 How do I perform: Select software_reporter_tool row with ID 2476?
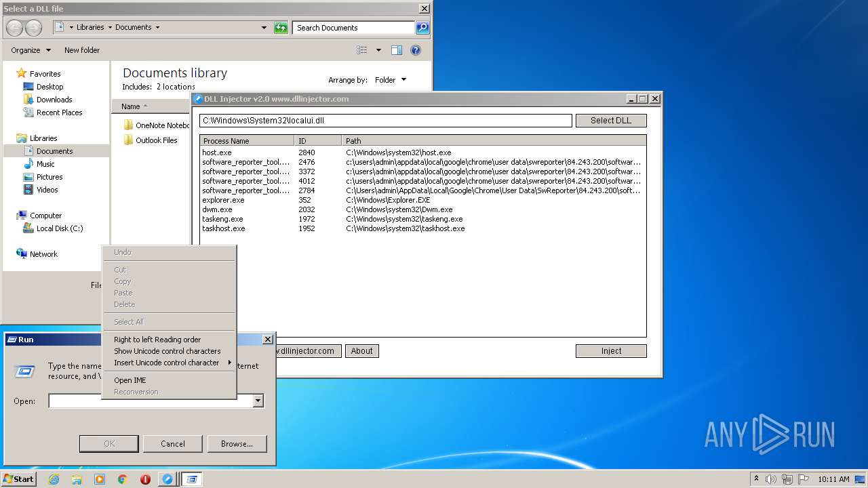pos(422,162)
